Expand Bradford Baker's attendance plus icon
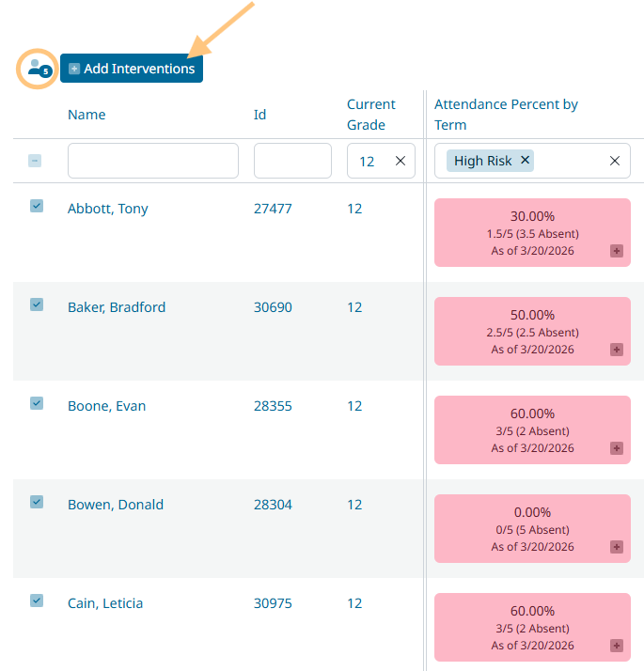Screen dimensions: 644x671 (617, 350)
